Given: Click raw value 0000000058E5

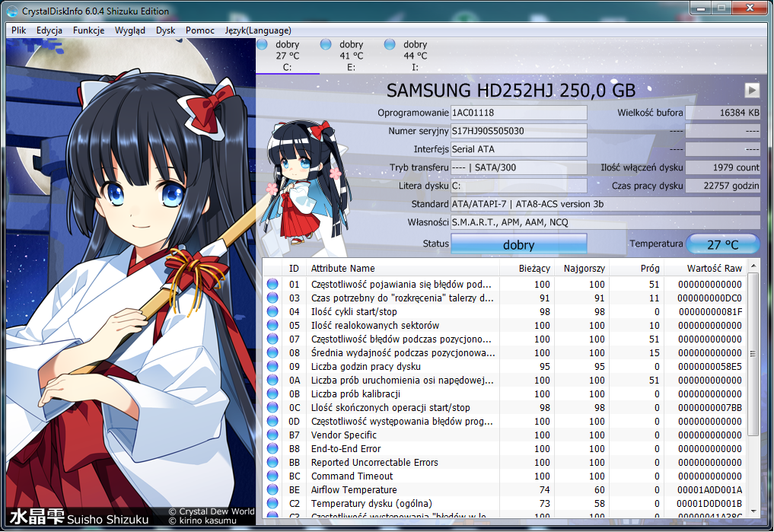Looking at the screenshot, I should (710, 366).
